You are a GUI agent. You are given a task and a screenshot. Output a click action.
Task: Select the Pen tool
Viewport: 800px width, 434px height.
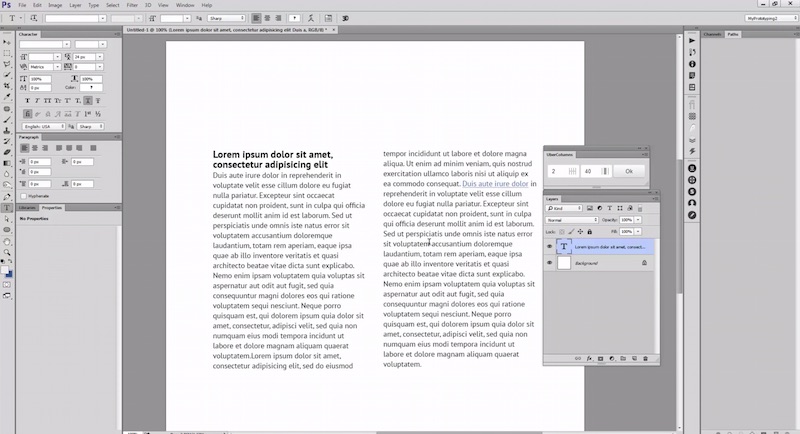pos(7,196)
